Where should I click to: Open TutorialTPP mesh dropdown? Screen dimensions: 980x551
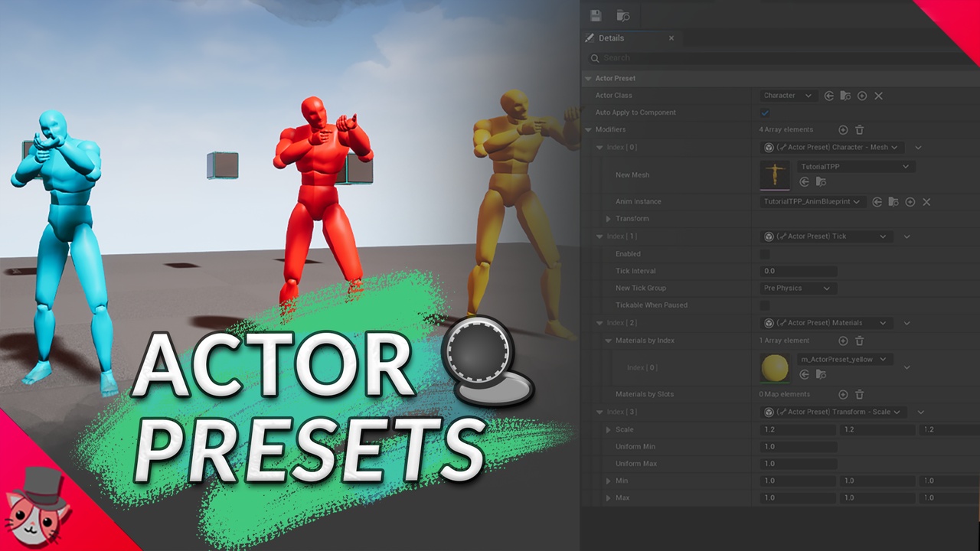855,167
